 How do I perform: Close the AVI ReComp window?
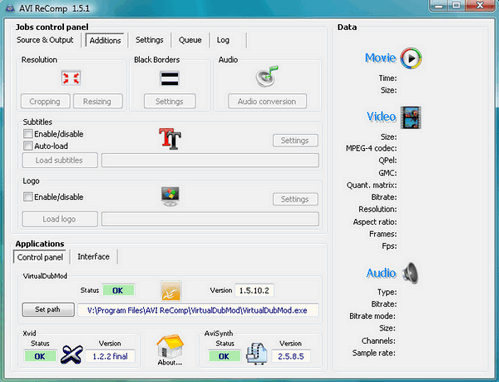[x=480, y=5]
